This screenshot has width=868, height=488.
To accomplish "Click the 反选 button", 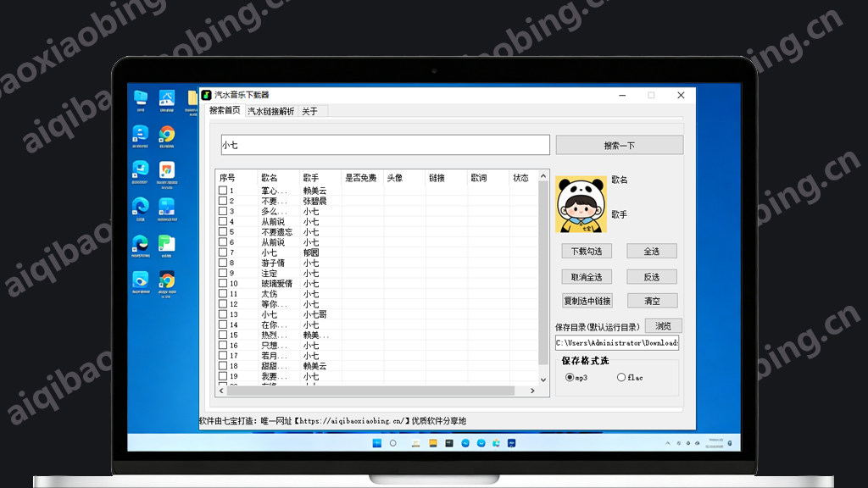I will (652, 277).
